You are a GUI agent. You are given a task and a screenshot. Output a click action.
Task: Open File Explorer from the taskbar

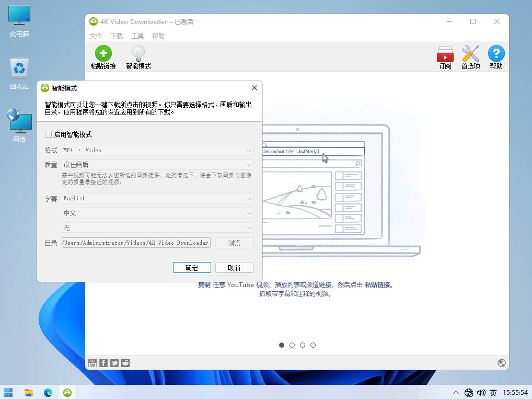click(29, 393)
